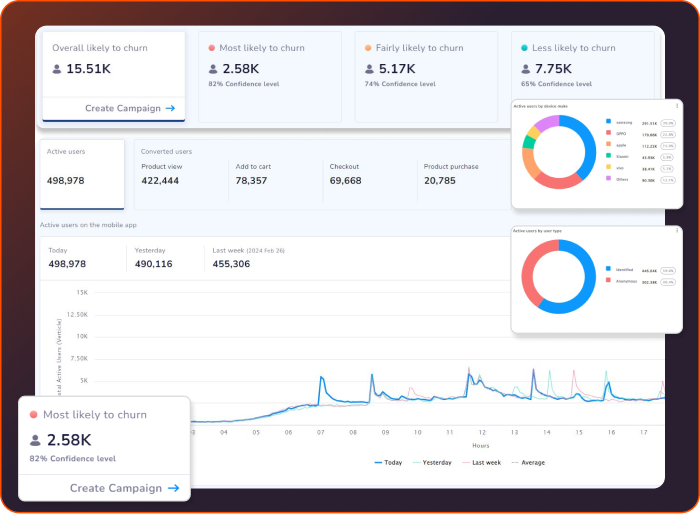The image size is (700, 514).
Task: Click the orange dot beside Fairly likely to churn
Action: point(368,48)
